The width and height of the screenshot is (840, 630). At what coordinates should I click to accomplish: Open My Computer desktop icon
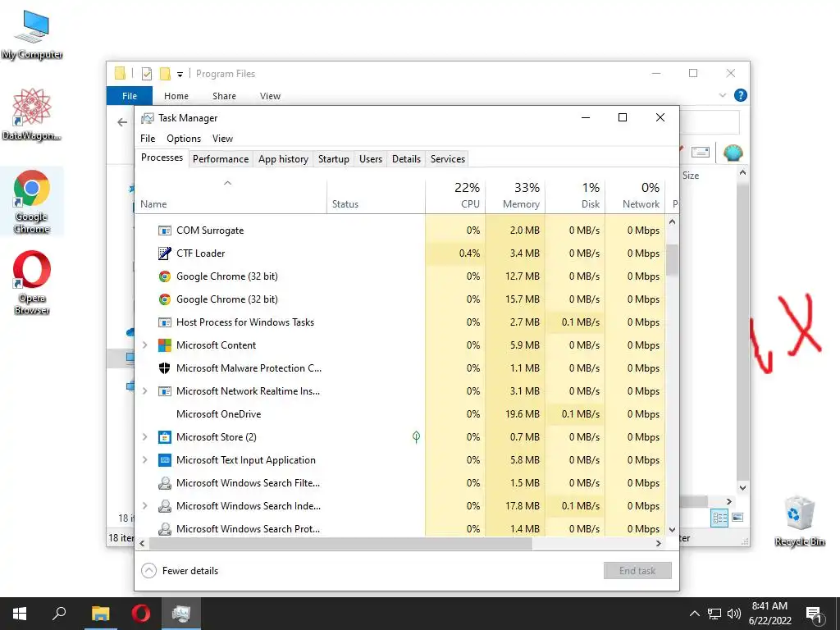tap(32, 34)
